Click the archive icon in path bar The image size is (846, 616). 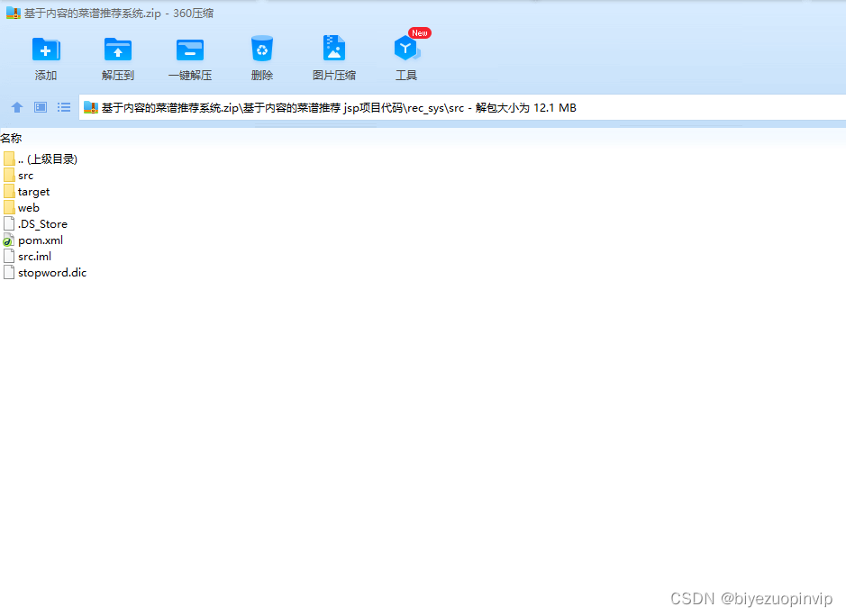coord(91,108)
